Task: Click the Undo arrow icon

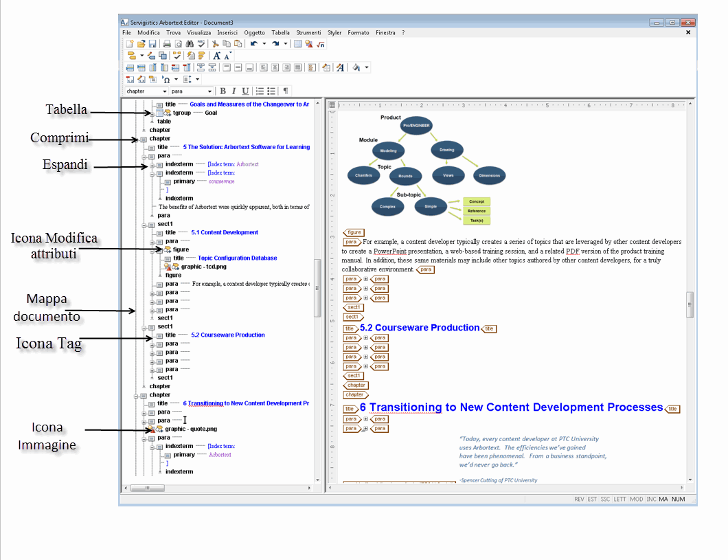Action: [x=253, y=44]
